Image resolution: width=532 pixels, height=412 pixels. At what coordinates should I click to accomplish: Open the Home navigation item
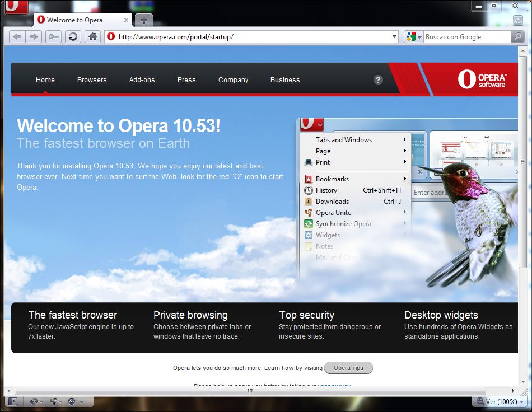click(45, 79)
